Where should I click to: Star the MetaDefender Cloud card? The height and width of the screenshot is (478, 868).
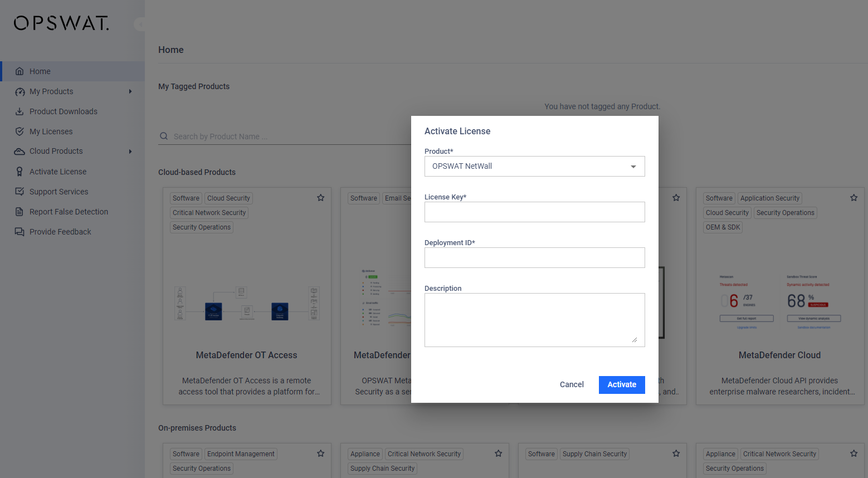click(x=854, y=198)
